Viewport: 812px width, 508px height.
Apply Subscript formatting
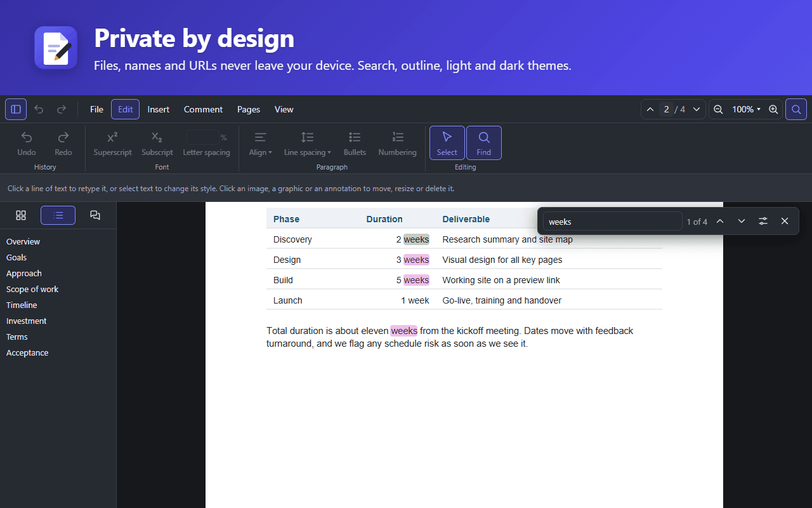point(157,143)
